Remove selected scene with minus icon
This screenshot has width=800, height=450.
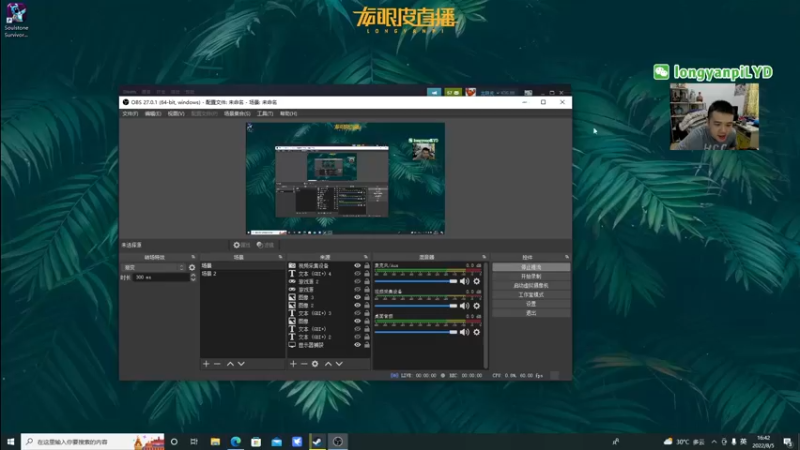pos(217,364)
